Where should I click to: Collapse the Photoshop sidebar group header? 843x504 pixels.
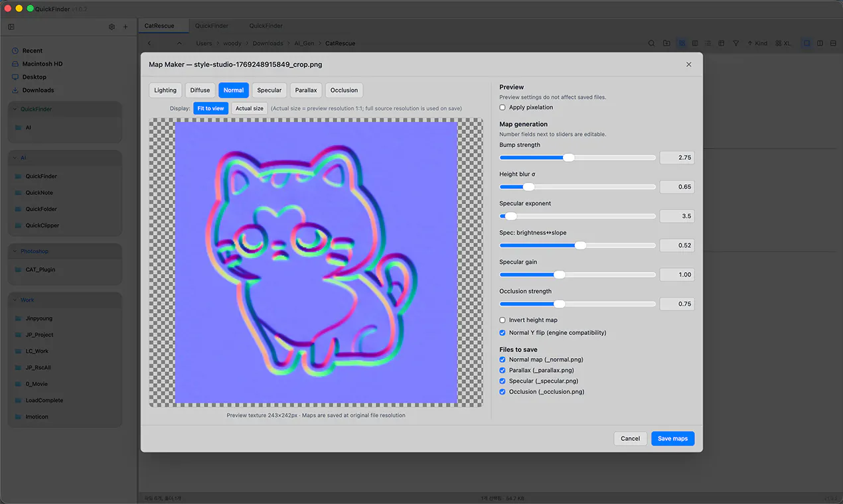click(64, 252)
